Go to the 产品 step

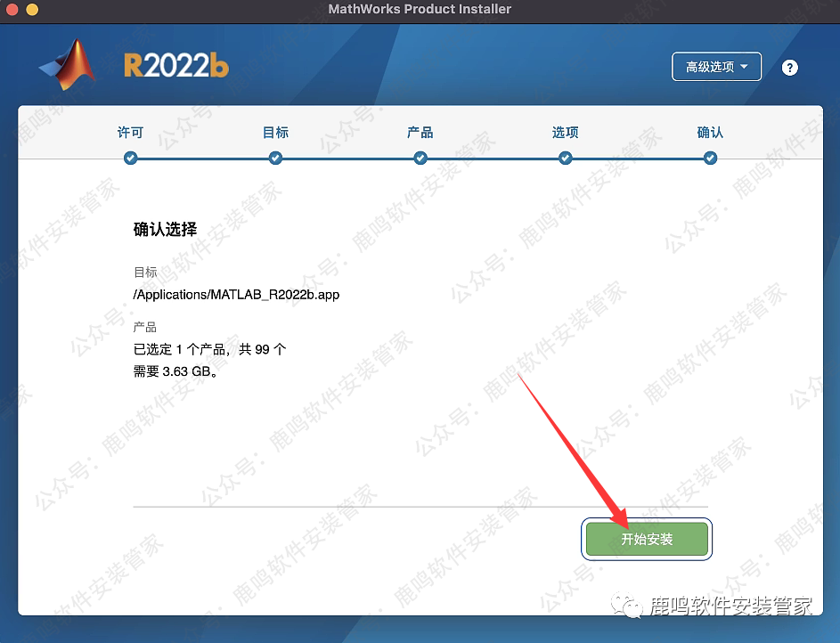click(x=420, y=132)
